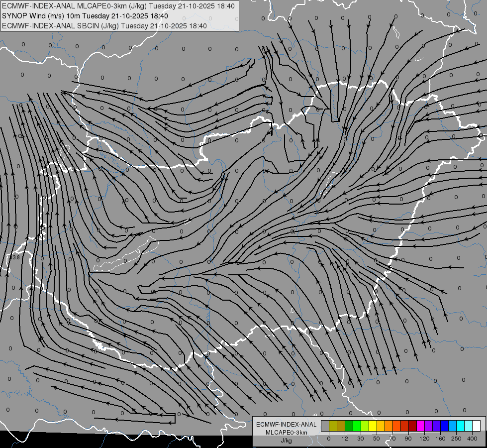The image size is (487, 448).
Task: Click the 'J/kg' unit label in legend
Action: click(x=287, y=441)
